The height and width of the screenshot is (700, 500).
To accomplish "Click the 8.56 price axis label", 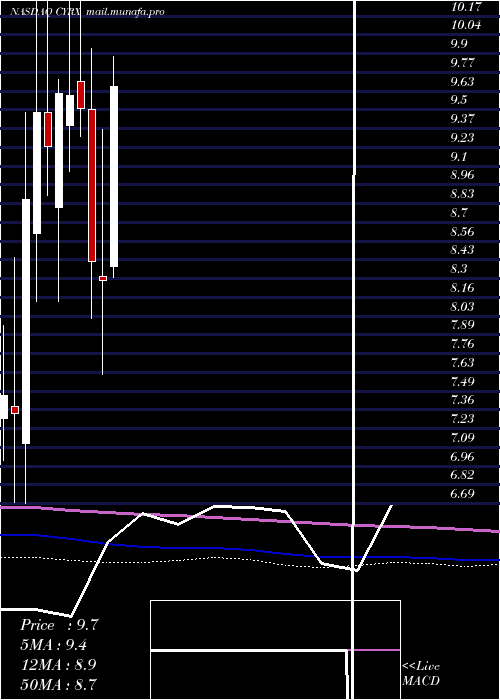I will pos(462,231).
